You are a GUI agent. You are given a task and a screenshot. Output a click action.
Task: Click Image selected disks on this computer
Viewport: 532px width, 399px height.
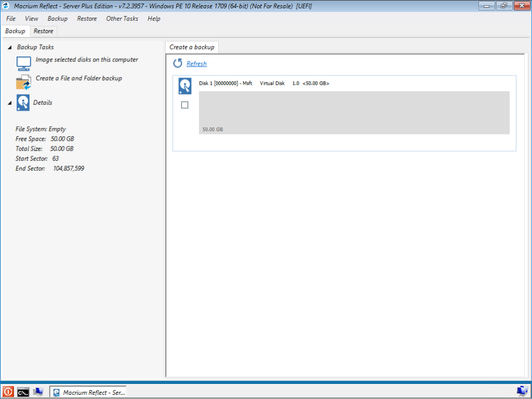pos(87,60)
